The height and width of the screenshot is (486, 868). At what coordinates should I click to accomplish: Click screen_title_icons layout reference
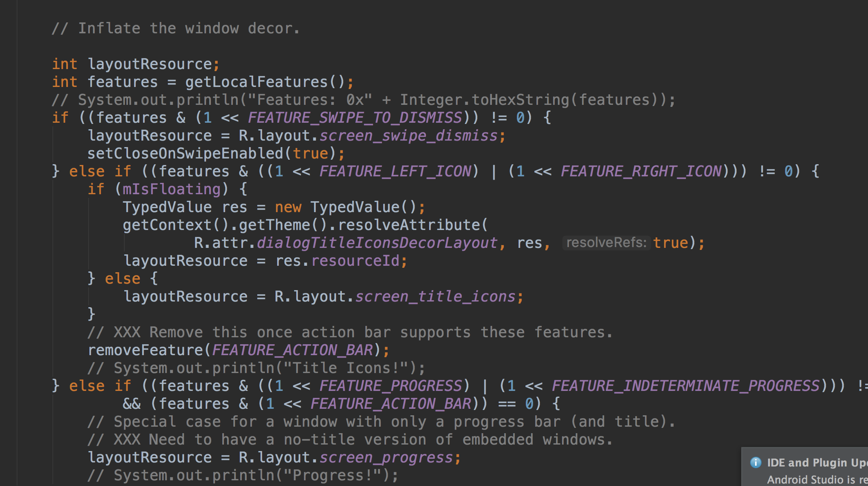click(435, 297)
